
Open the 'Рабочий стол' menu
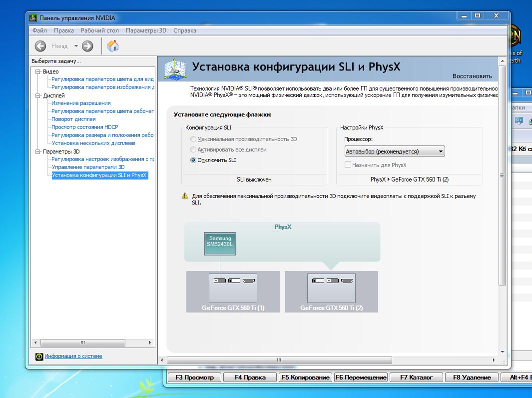100,30
